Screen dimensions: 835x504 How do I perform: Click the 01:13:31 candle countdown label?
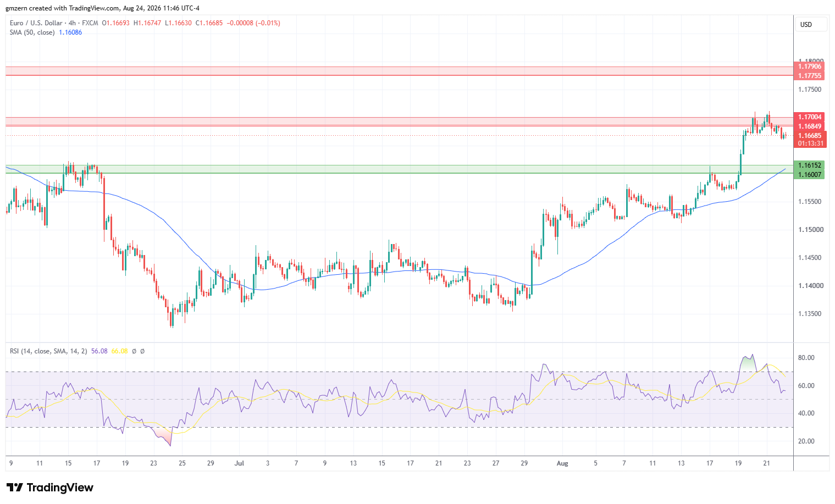[x=810, y=143]
